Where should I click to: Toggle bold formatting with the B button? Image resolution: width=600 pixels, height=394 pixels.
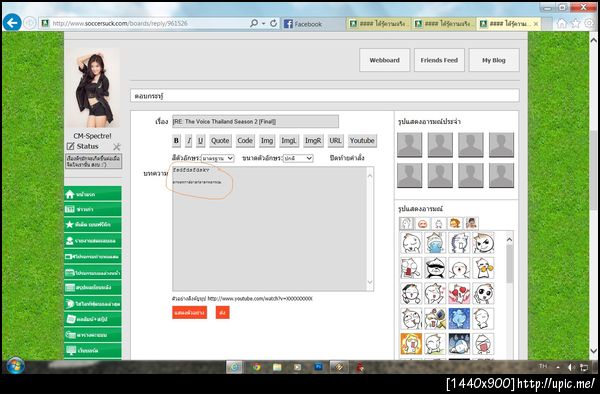click(x=176, y=140)
